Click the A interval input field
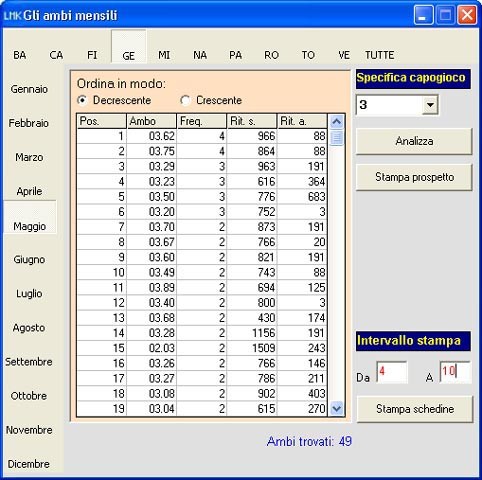The height and width of the screenshot is (480, 482). tap(455, 372)
